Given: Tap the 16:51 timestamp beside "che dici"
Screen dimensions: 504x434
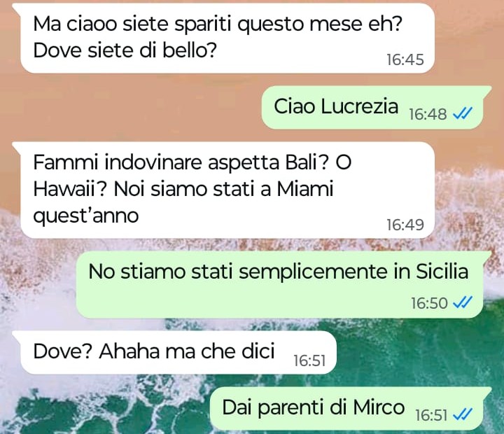Looking at the screenshot, I should point(309,360).
